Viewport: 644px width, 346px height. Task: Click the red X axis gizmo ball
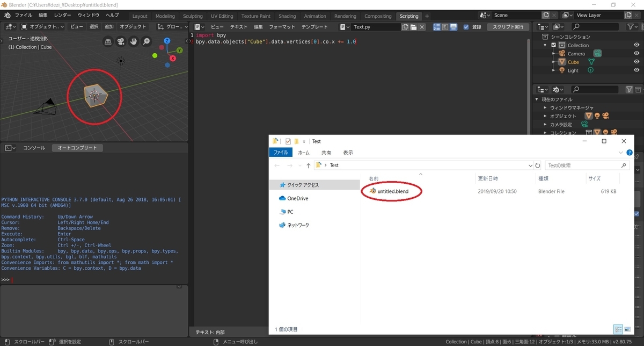coord(172,58)
